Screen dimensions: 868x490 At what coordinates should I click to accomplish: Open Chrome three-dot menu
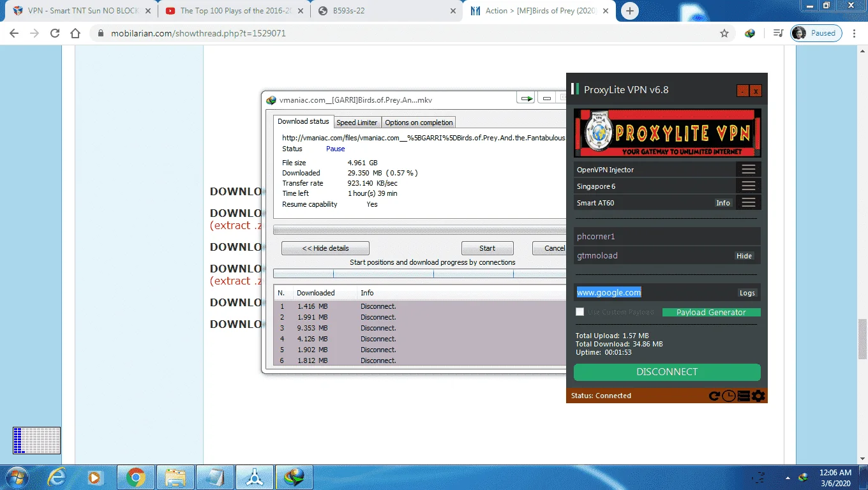click(x=855, y=33)
